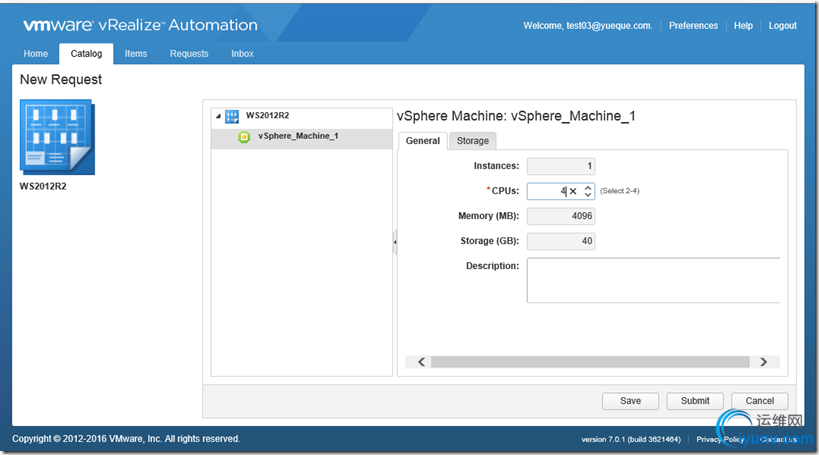Viewport: 819px width, 455px height.
Task: Collapse the WS2012R2 tree node
Action: pos(218,116)
